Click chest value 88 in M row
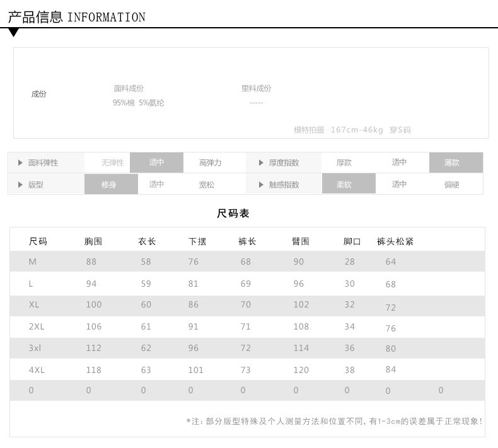The width and height of the screenshot is (498, 448). 91,261
